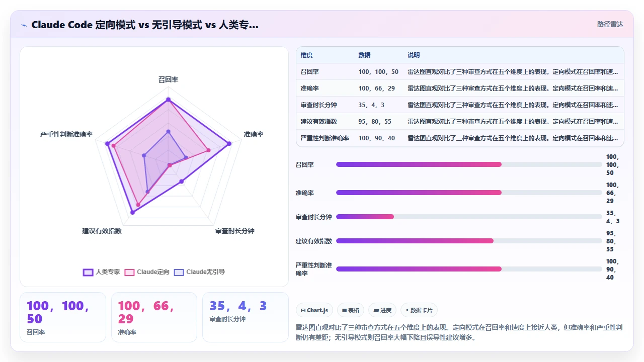Click the radar chart 建议有效指数 axis label
This screenshot has height=362, width=644.
click(102, 231)
